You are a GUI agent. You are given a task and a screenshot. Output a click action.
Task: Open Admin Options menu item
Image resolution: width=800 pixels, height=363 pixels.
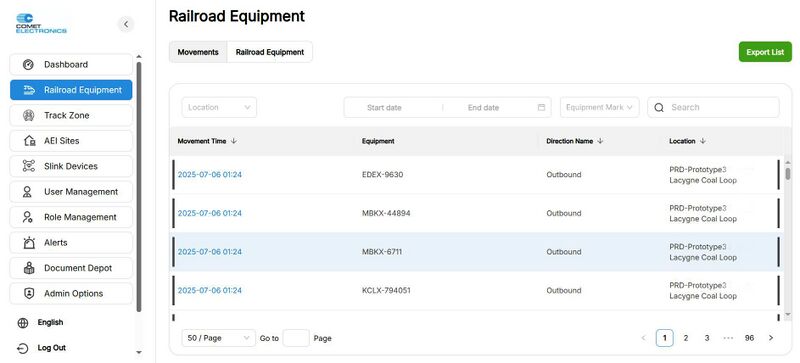coord(71,294)
